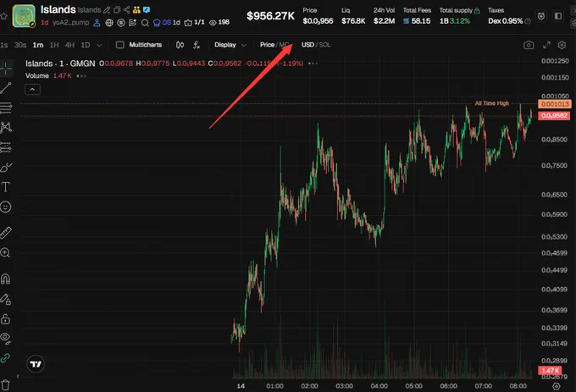Open creator profile blue person icon
576x392 pixels.
click(x=97, y=23)
